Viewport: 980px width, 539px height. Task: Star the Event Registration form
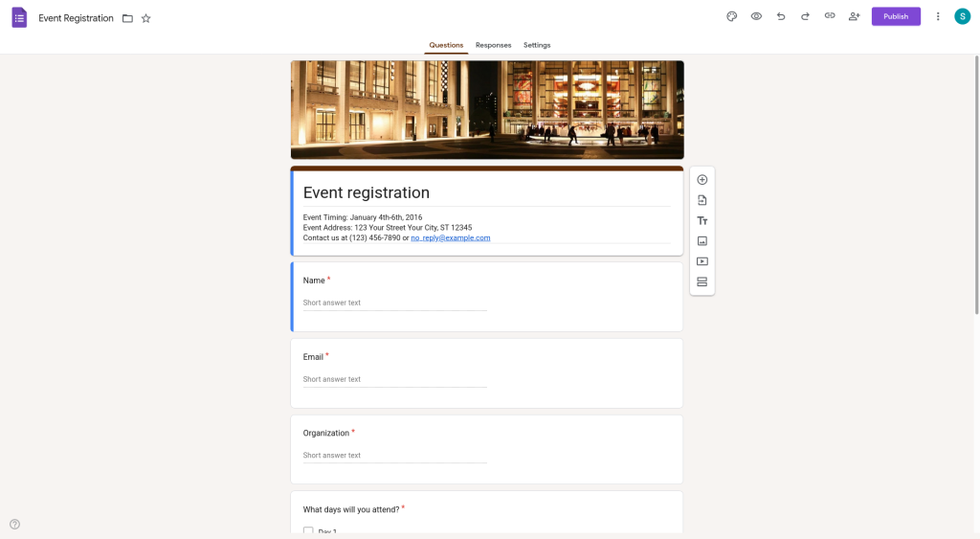pos(146,18)
